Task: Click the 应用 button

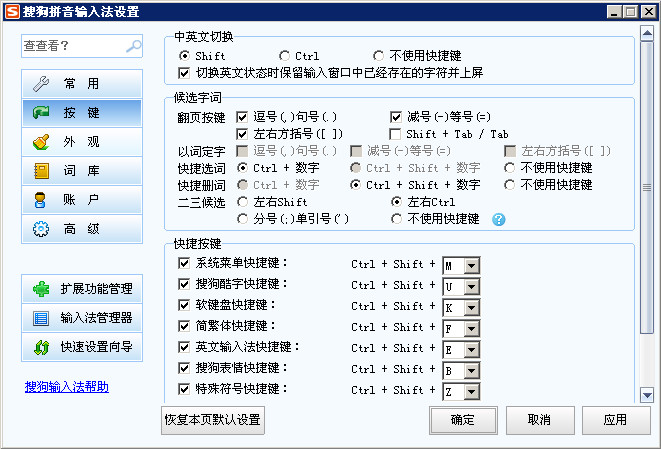Action: (x=616, y=420)
